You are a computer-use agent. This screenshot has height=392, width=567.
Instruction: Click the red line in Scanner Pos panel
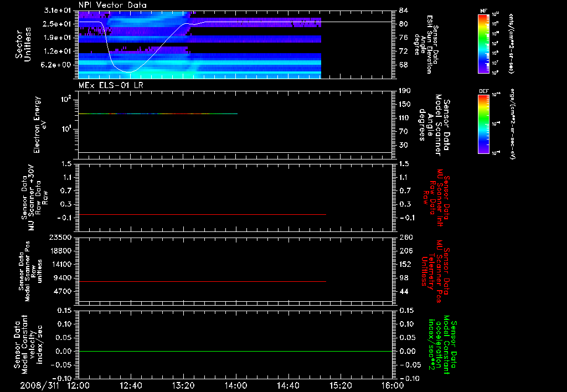(202, 282)
